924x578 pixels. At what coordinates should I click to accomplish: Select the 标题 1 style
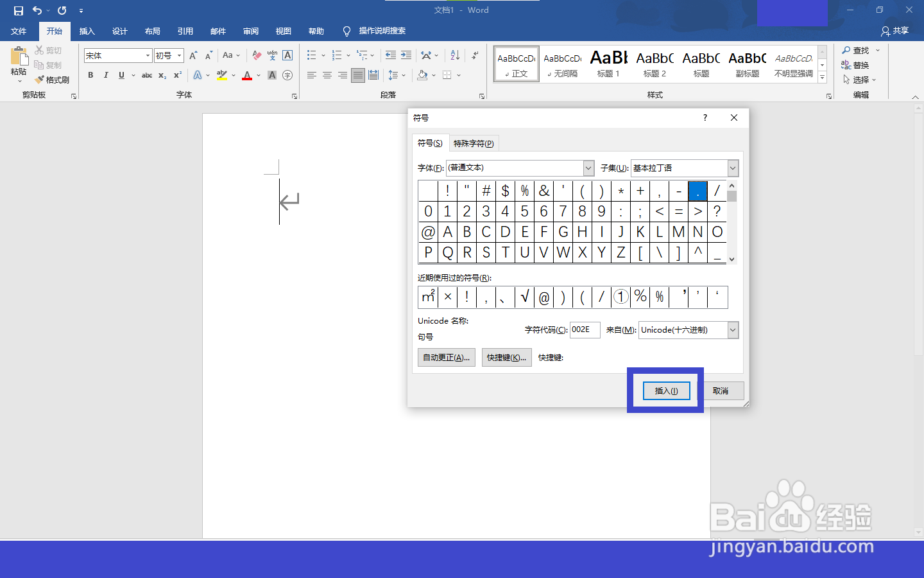point(608,64)
